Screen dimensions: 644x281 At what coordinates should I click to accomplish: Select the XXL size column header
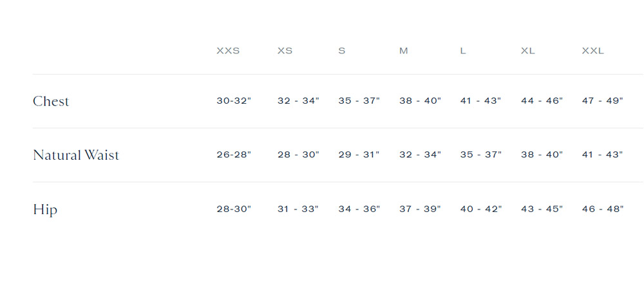(593, 51)
